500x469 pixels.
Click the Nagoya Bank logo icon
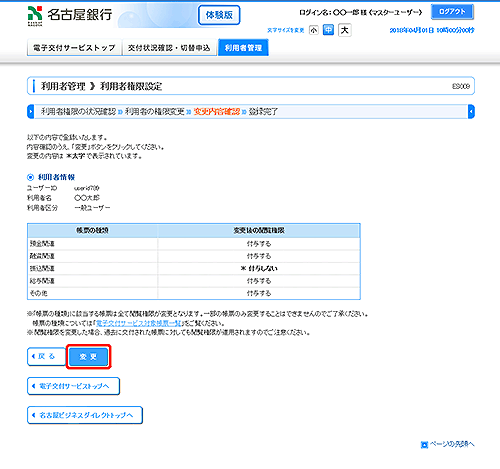pyautogui.click(x=35, y=15)
